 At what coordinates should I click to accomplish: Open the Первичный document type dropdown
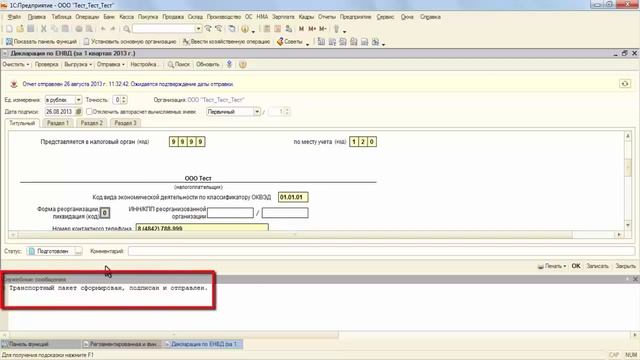click(257, 112)
